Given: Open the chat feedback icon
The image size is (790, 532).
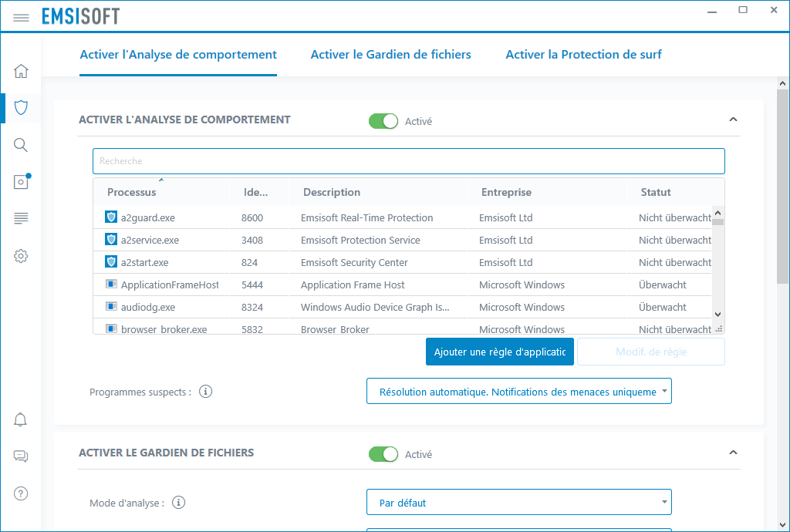Looking at the screenshot, I should 21,456.
